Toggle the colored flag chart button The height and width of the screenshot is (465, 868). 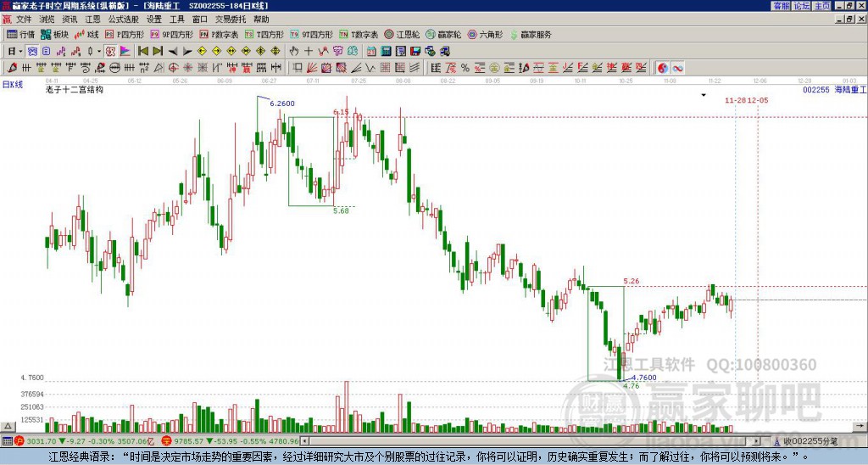coord(125,51)
